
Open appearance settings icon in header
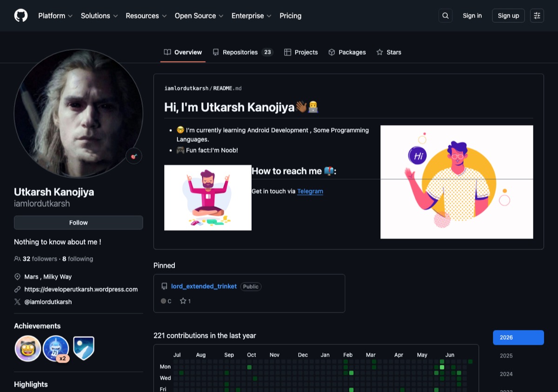tap(537, 16)
